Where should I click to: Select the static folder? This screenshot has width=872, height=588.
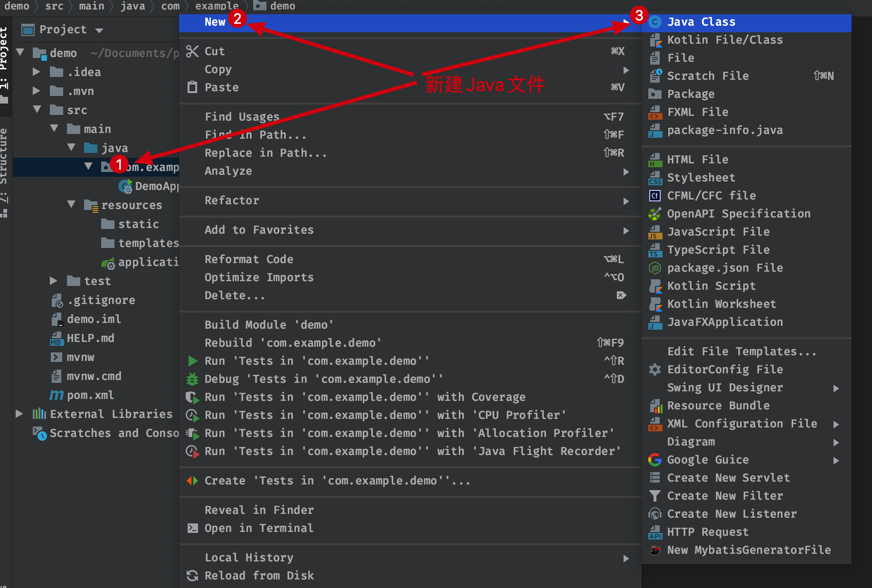coord(138,224)
